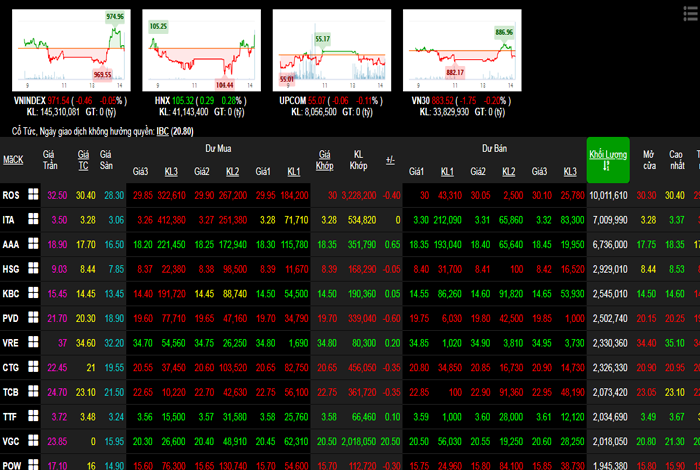Click AAA matched price 18.35
This screenshot has width=700, height=470.
327,244
